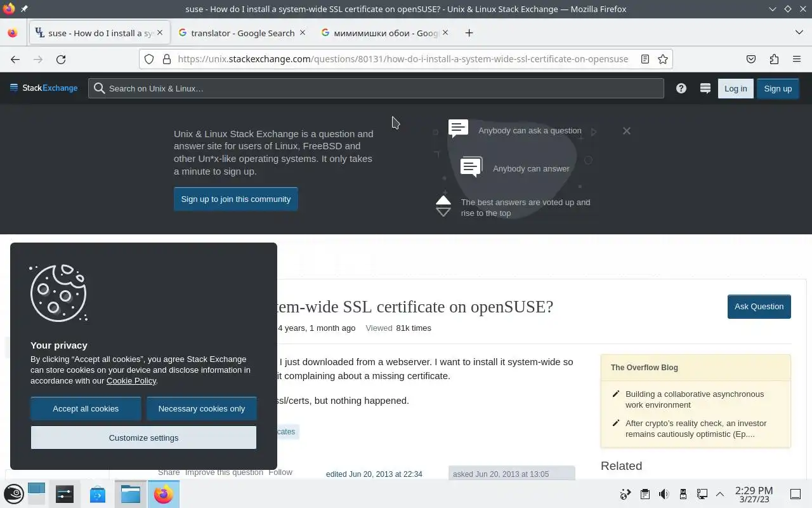Click the show desktop button
Screen dimensions: 812x508
[795, 494]
